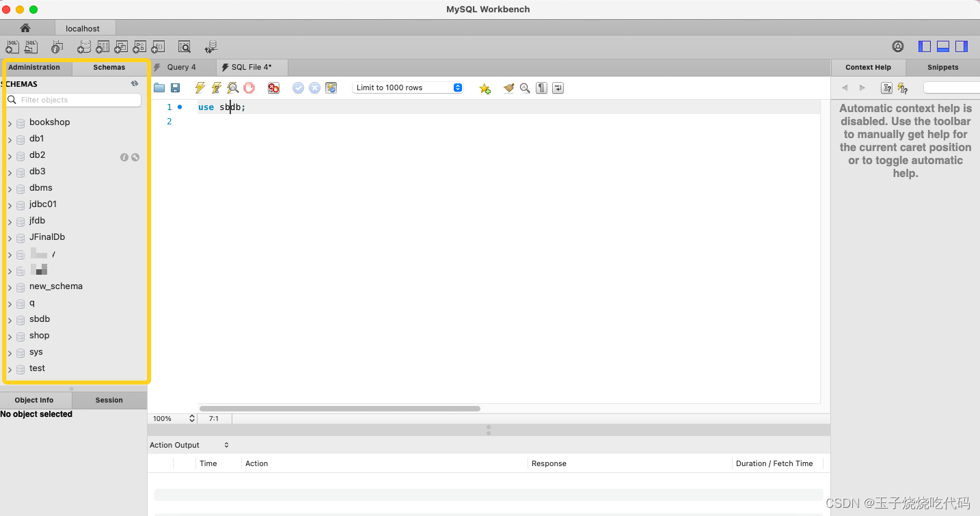Image resolution: width=980 pixels, height=516 pixels.
Task: Execute statement under cursor
Action: click(x=217, y=87)
